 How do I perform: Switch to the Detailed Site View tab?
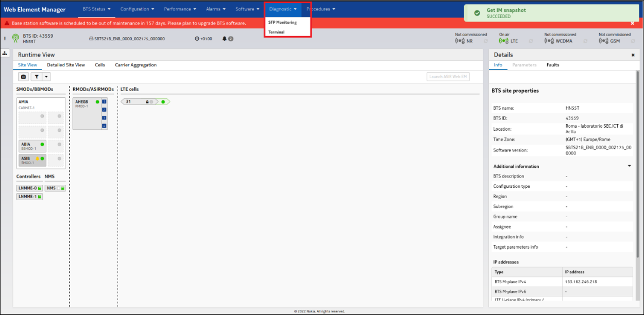tap(66, 65)
